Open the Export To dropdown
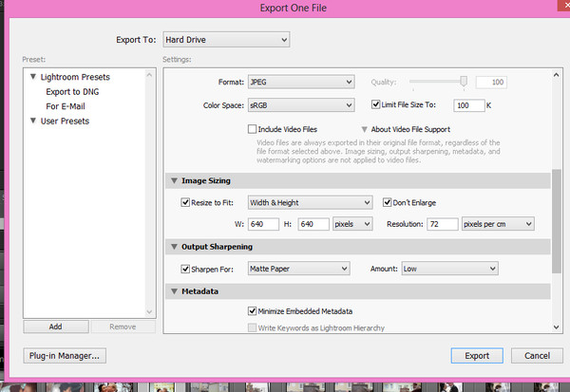This screenshot has width=570, height=392. point(226,40)
